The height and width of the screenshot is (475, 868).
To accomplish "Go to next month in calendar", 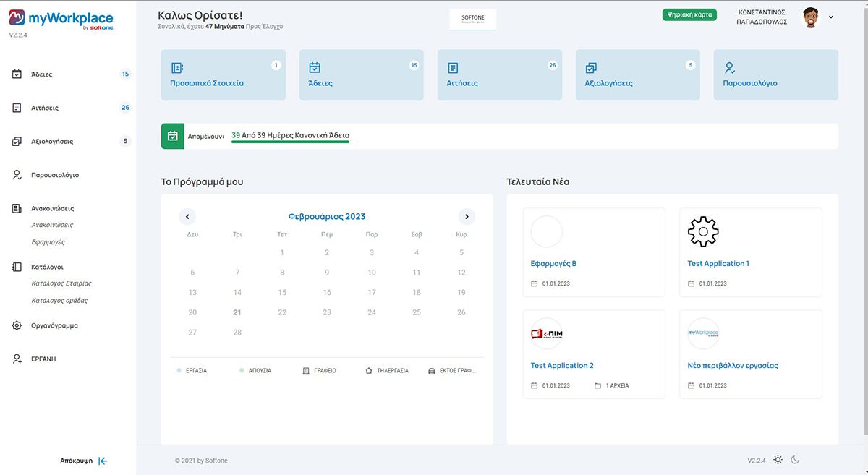I will tap(467, 216).
